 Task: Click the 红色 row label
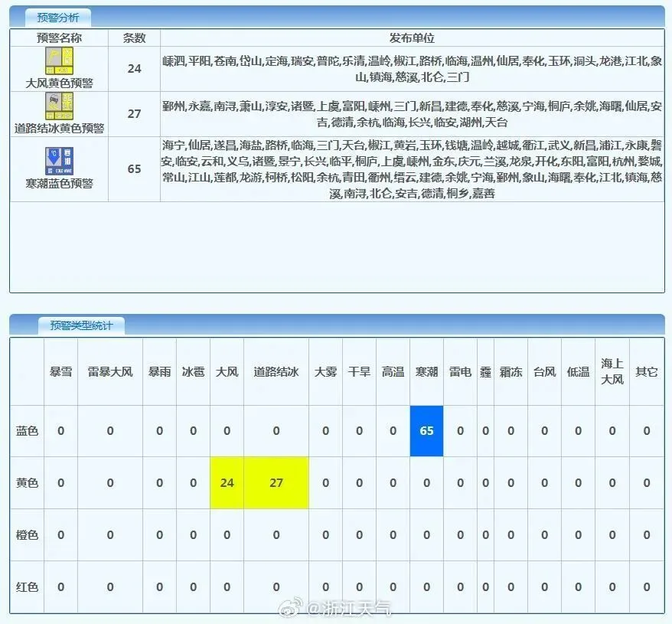[27, 587]
